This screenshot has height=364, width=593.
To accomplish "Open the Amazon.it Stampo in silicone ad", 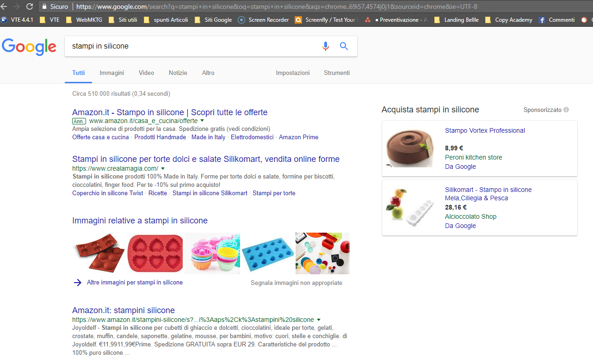I will point(170,112).
